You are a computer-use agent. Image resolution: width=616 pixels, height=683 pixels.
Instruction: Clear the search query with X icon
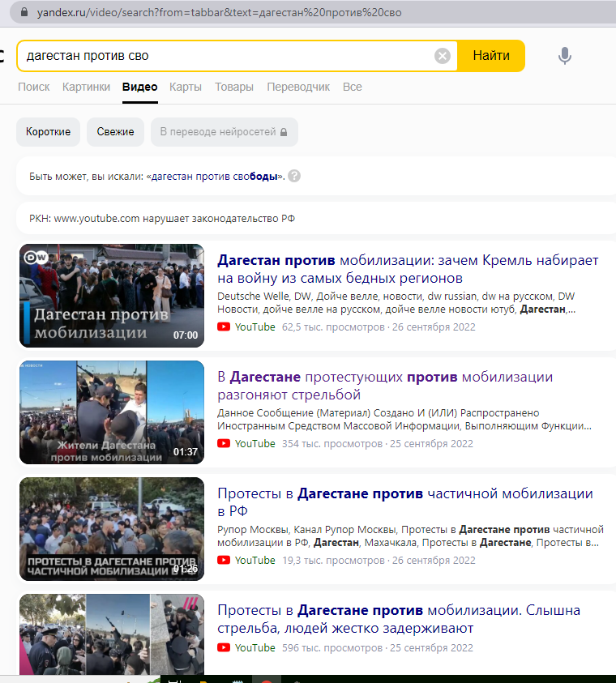443,56
